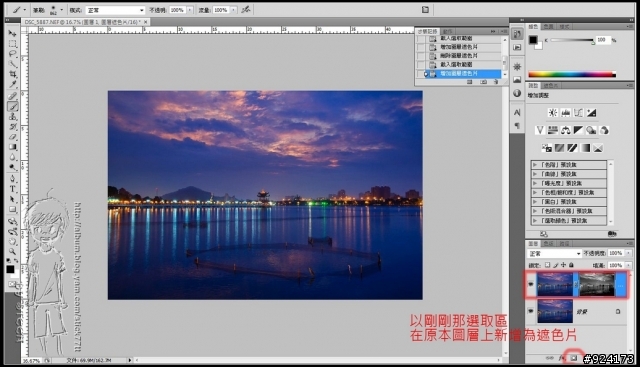Open the layer fill slider arrow
Viewport: 640px width, 367px height.
point(629,265)
